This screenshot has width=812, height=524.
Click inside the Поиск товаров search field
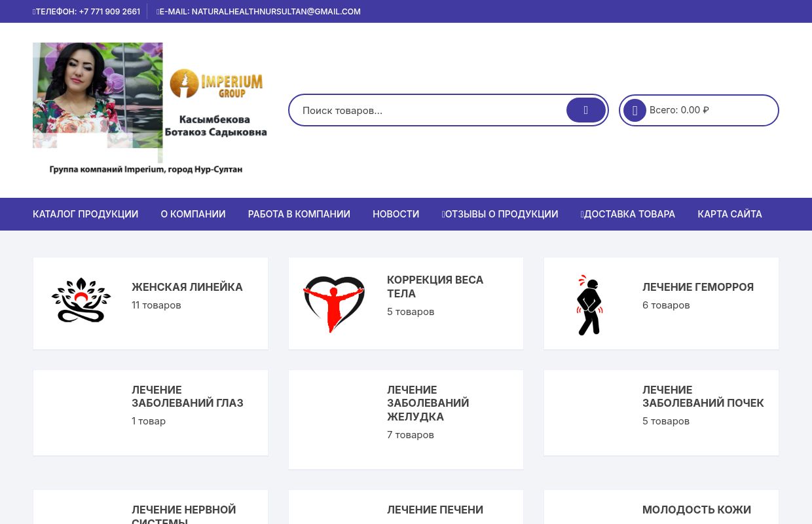pos(393,110)
